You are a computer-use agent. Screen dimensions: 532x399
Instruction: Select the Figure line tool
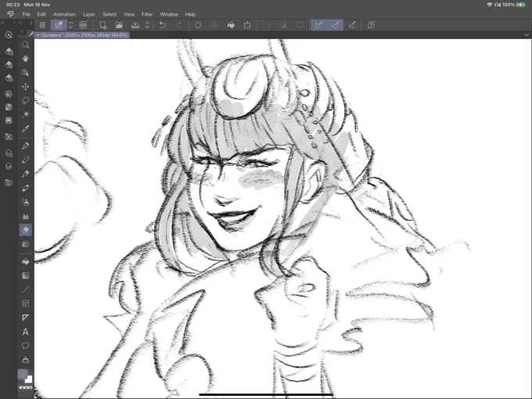(x=26, y=289)
